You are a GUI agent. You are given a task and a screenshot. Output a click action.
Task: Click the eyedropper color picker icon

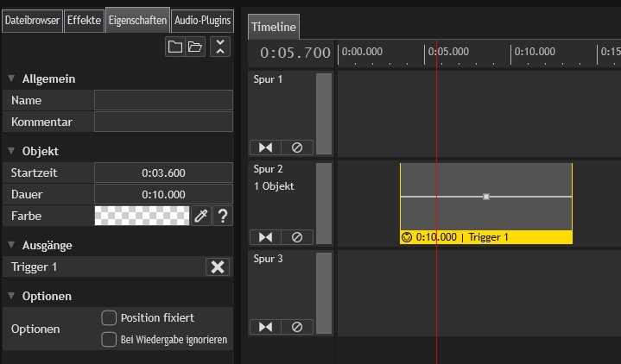(201, 216)
